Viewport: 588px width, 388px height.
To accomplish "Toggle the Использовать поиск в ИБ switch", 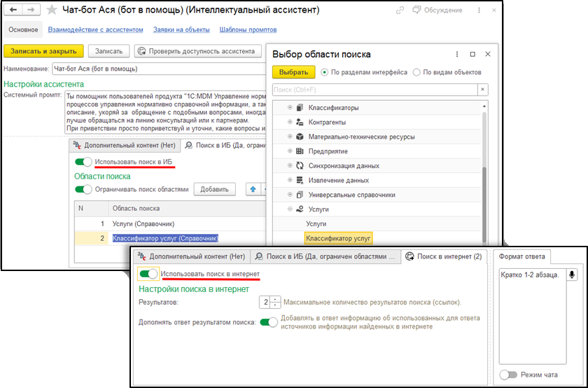I will [83, 162].
